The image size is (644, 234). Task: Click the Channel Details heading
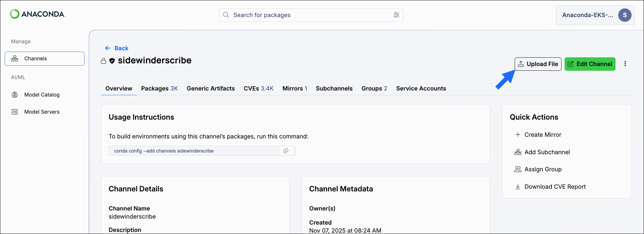136,189
